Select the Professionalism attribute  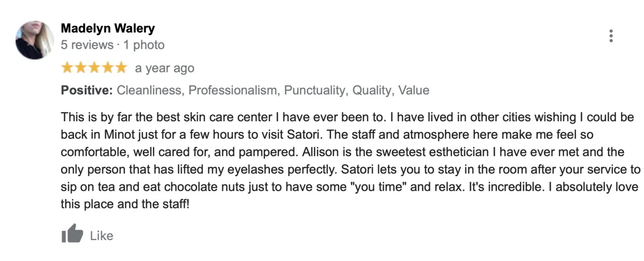232,90
